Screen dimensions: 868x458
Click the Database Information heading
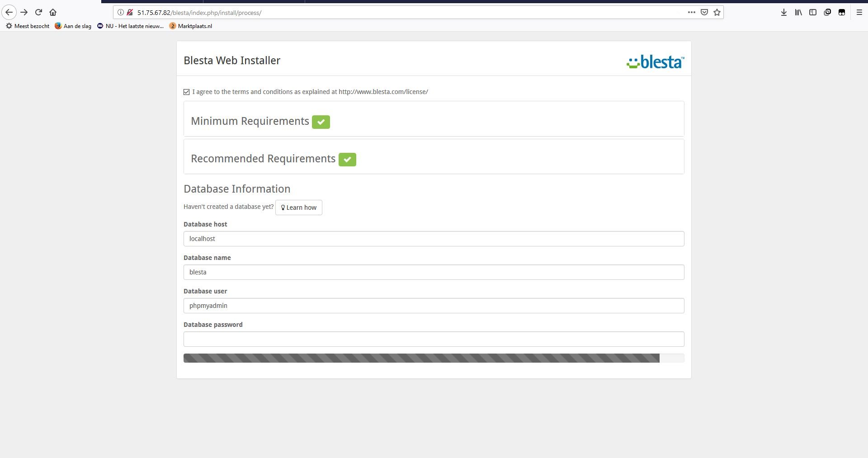[x=237, y=189]
